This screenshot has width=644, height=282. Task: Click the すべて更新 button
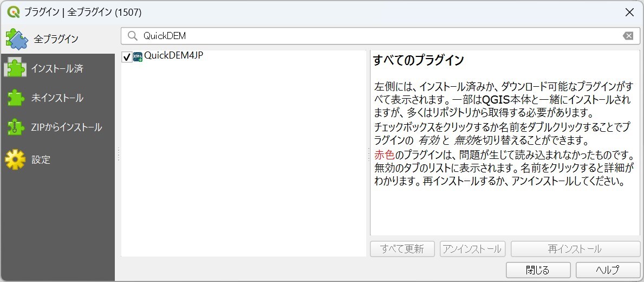coord(402,249)
